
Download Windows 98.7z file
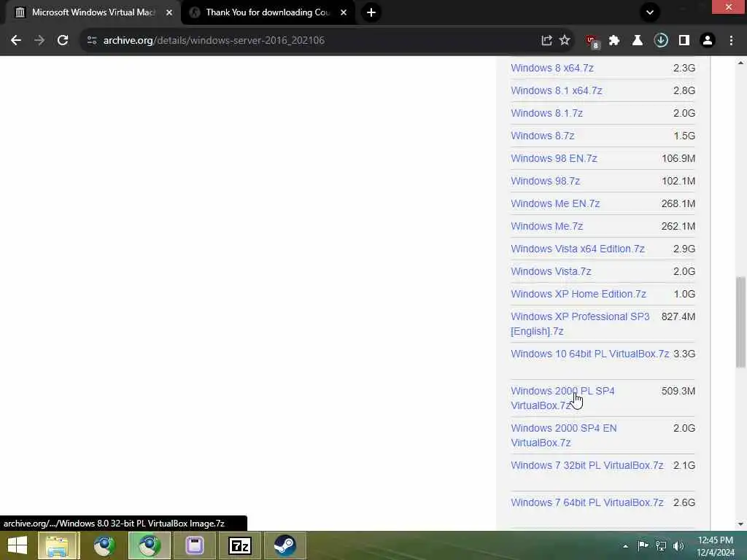coord(546,181)
